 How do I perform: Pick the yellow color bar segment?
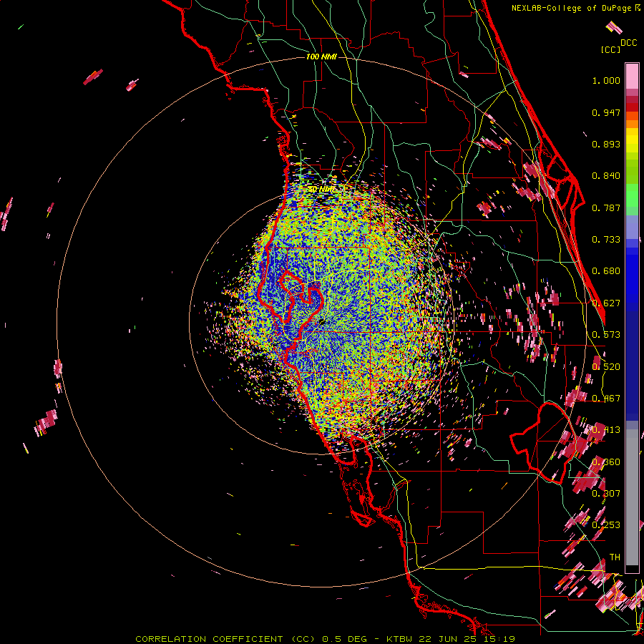click(632, 140)
